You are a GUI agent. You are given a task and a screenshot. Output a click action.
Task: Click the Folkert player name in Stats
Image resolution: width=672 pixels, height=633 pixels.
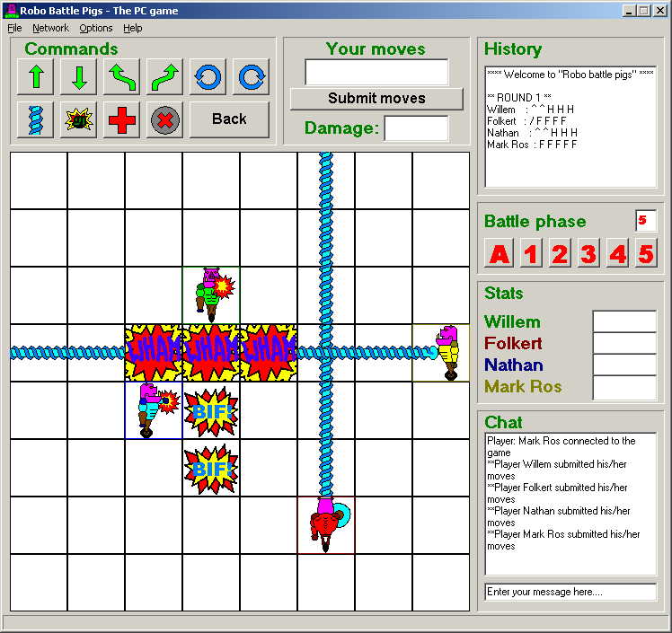[x=513, y=344]
